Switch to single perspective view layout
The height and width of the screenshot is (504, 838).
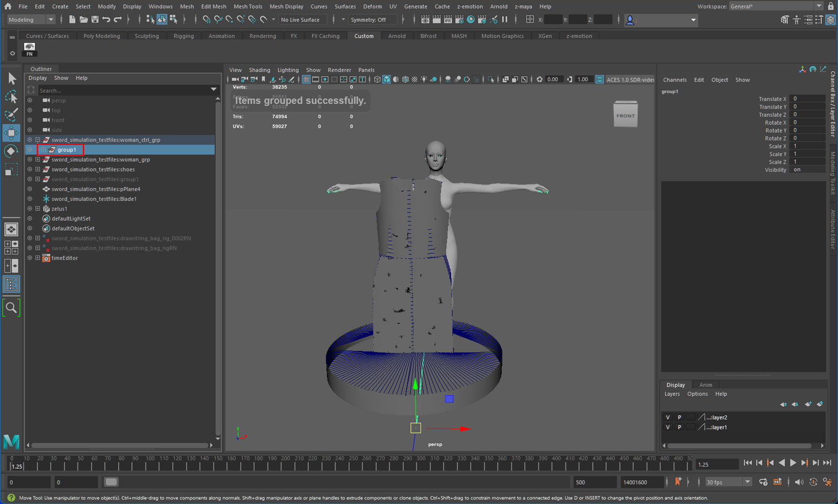coord(11,229)
